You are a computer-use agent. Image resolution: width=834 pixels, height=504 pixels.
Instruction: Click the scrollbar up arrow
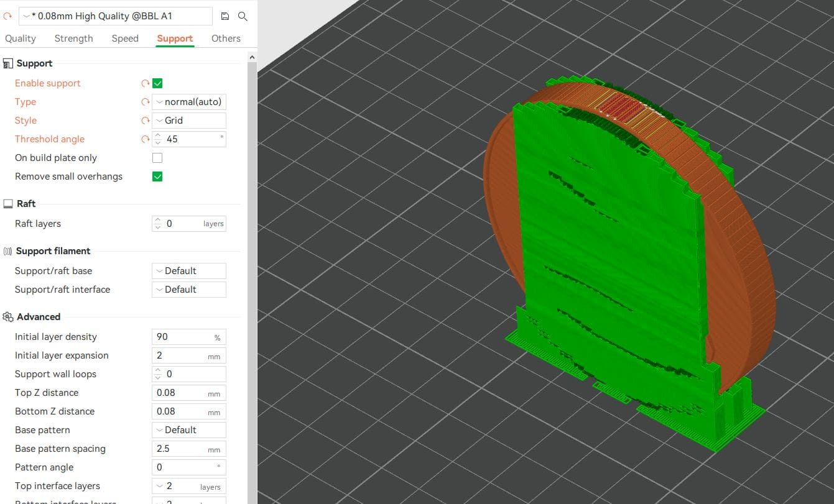252,57
